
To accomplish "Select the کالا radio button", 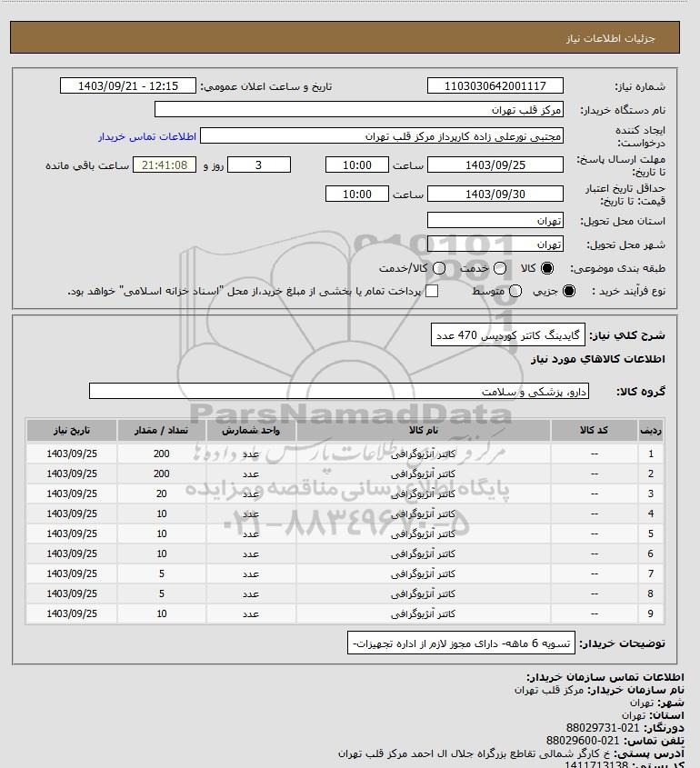I will (546, 268).
